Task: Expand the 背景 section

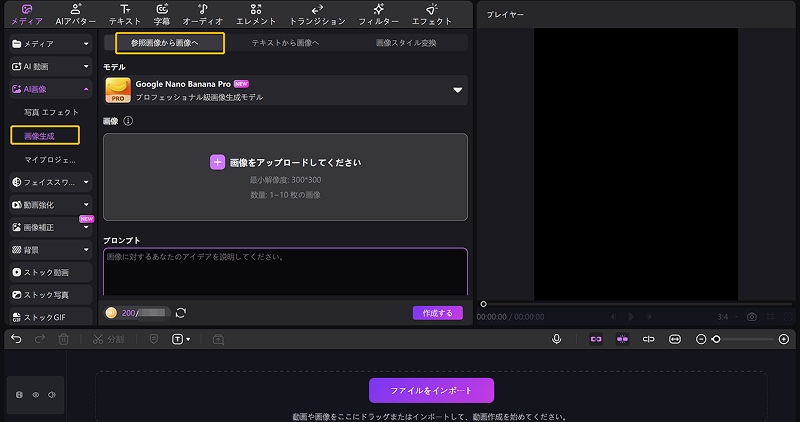Action: tap(51, 250)
